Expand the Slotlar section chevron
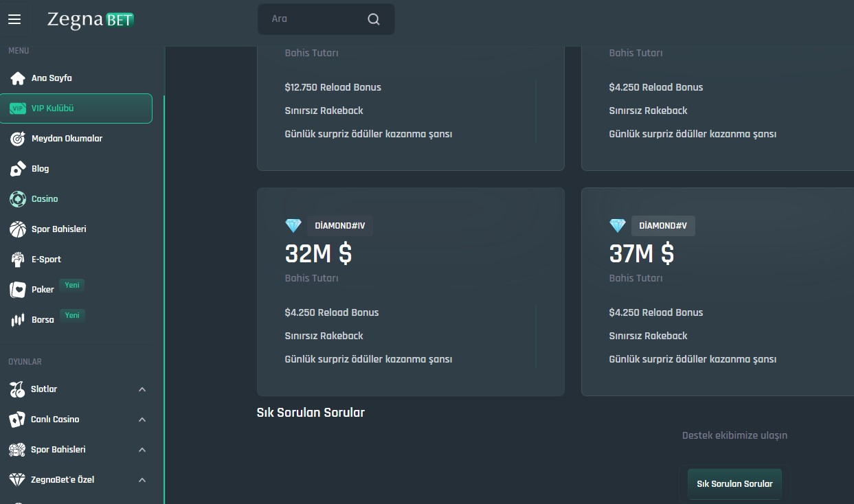854x504 pixels. 142,389
